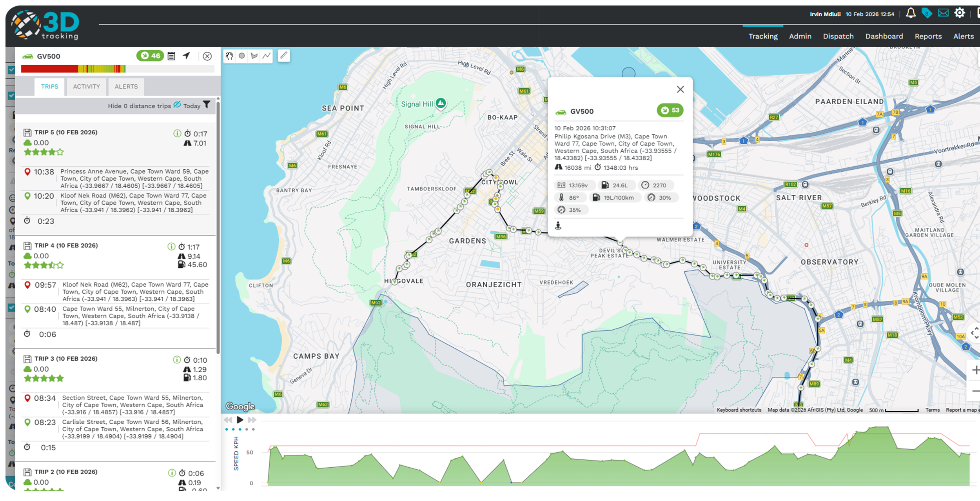Click the street view pegman in popup
The width and height of the screenshot is (980, 501).
tap(558, 225)
